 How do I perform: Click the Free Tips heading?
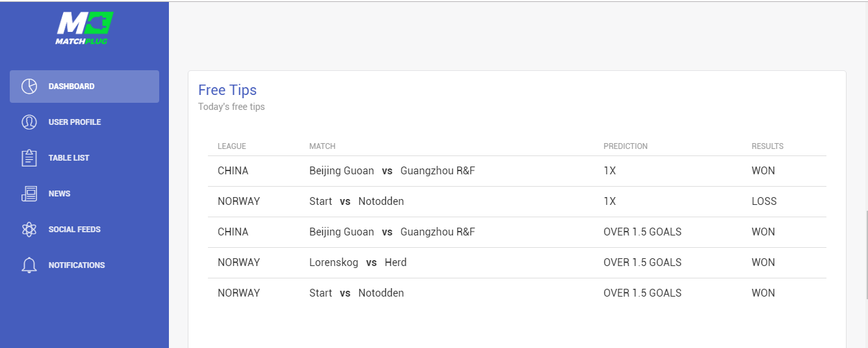coord(227,90)
